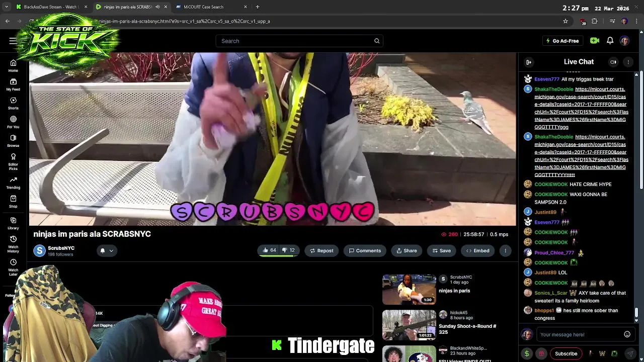Screen dimensions: 644x362
Task: Collapse the Live Chat panel
Action: click(529, 62)
